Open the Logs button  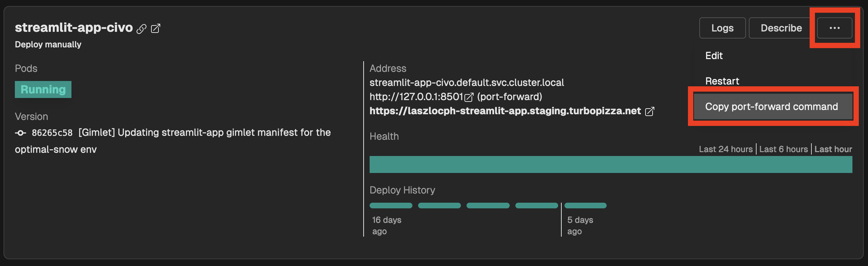coord(723,28)
